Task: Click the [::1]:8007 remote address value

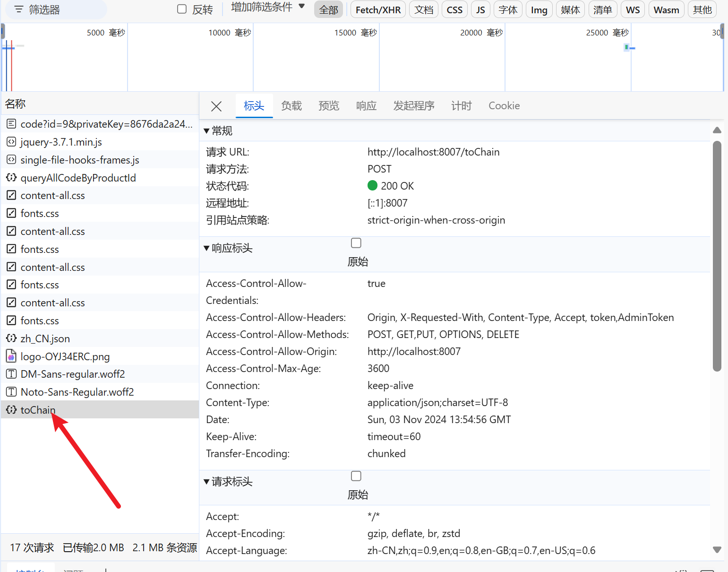Action: 387,203
